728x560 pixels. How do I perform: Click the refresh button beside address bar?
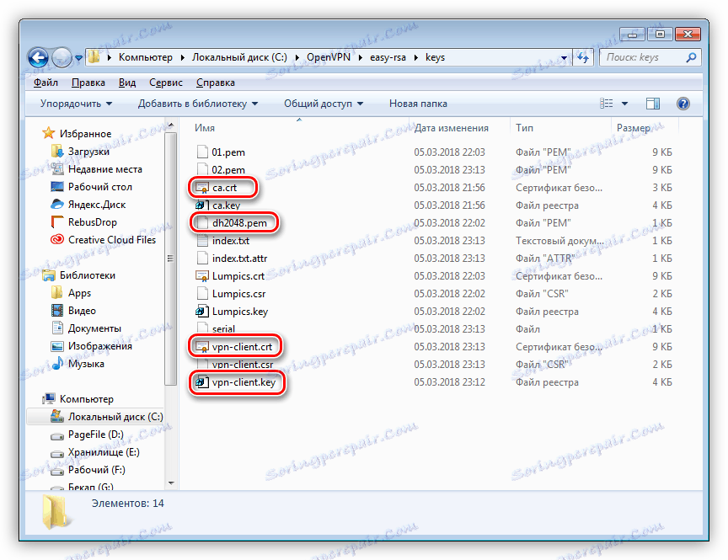point(583,57)
